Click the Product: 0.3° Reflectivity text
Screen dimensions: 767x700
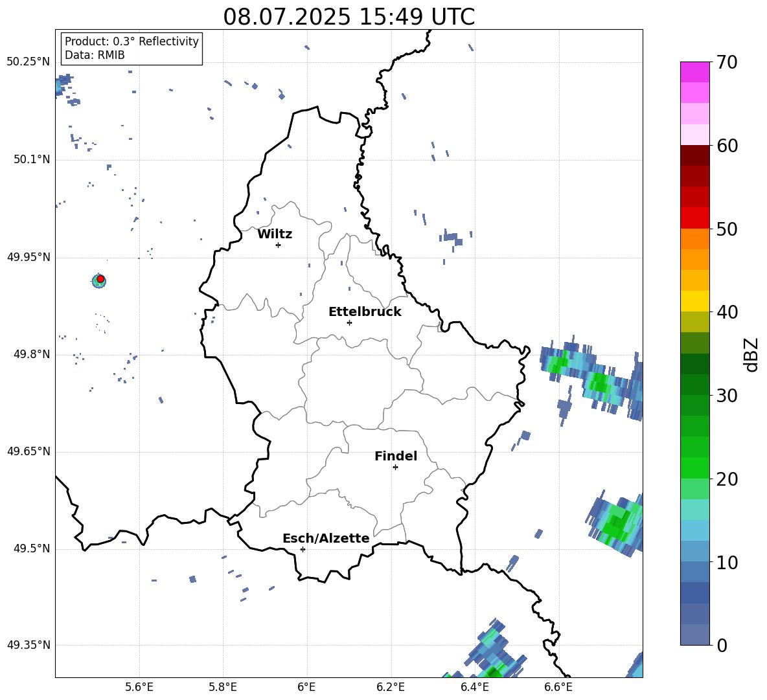tap(132, 41)
